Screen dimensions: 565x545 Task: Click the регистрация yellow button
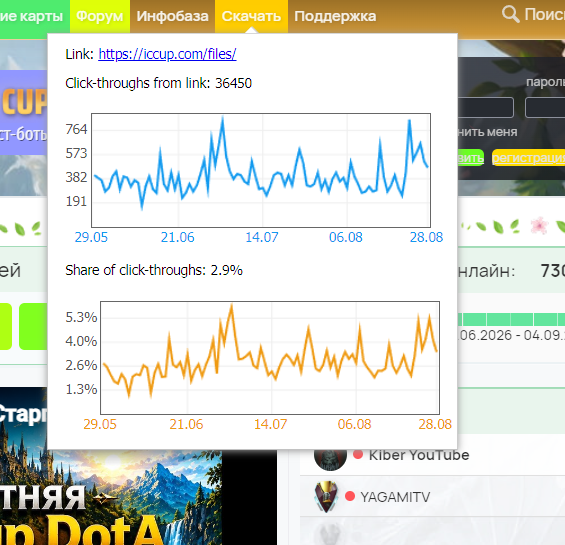click(528, 158)
